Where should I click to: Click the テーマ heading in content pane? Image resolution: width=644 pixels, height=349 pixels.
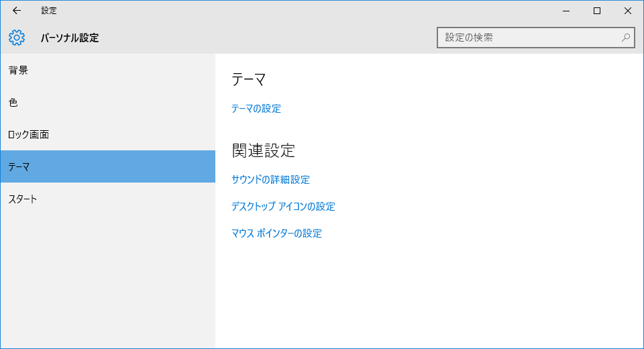[249, 79]
